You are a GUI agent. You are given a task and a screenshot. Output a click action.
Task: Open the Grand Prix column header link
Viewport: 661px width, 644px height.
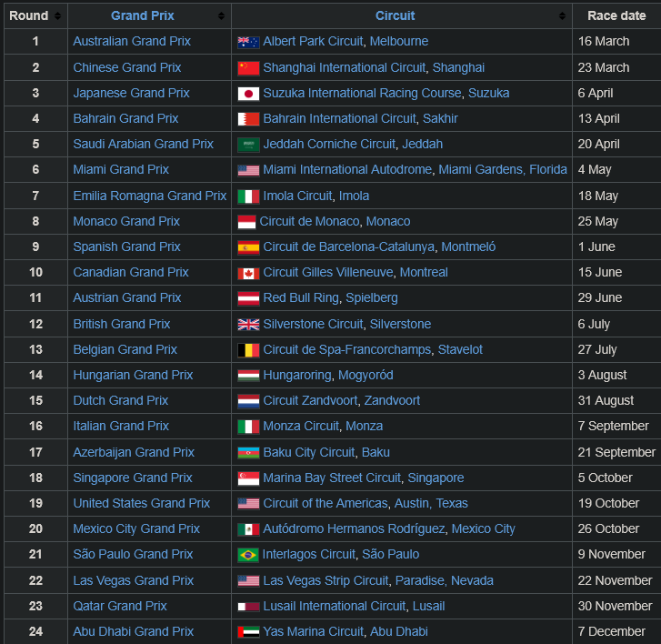[143, 16]
